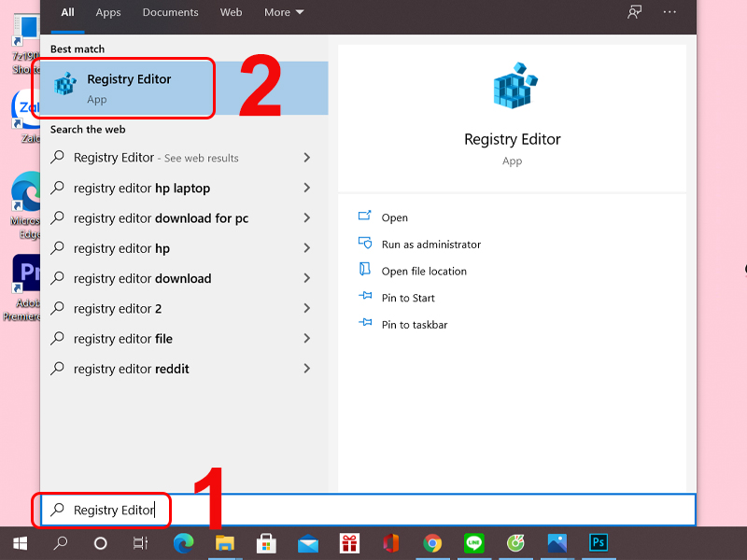Viewport: 747px width, 560px height.
Task: Open Google Chrome from the taskbar
Action: (431, 542)
